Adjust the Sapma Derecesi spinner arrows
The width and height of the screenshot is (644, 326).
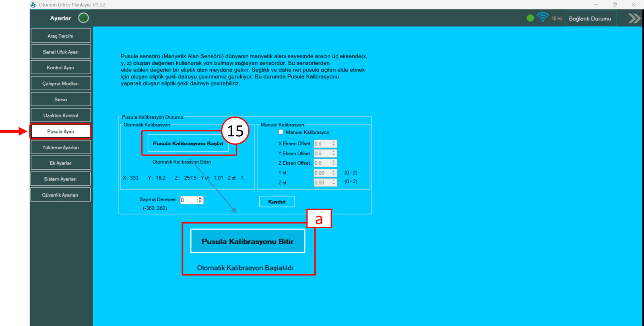coord(200,200)
